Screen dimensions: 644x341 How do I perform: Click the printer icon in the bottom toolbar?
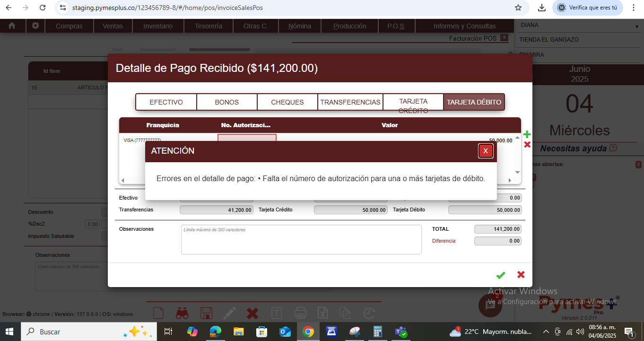click(x=300, y=313)
